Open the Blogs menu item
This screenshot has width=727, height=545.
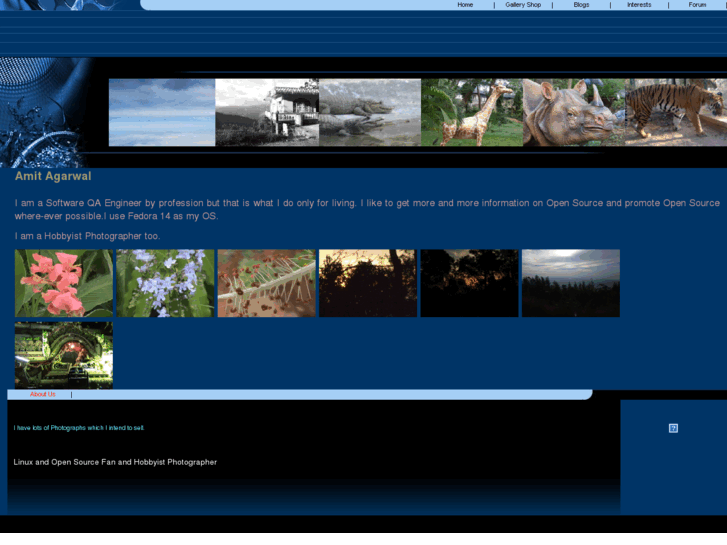[x=581, y=5]
